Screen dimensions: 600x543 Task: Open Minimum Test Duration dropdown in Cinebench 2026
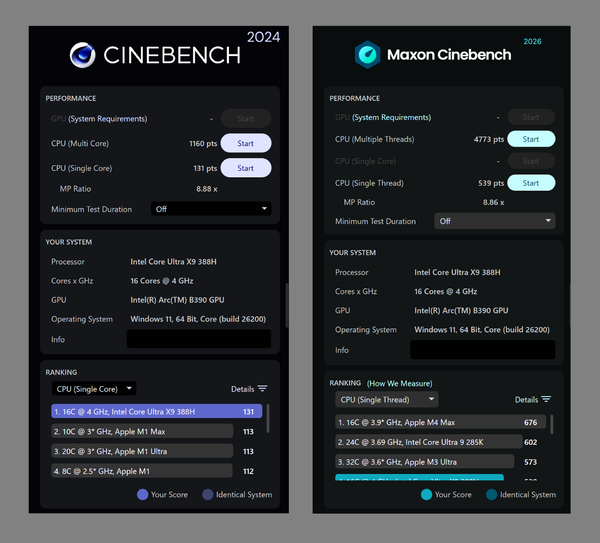point(494,221)
